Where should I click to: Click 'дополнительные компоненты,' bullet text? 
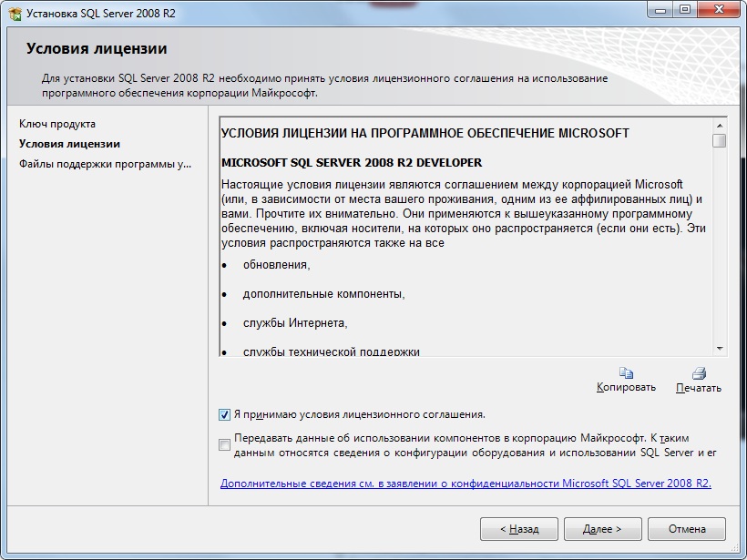[x=324, y=294]
